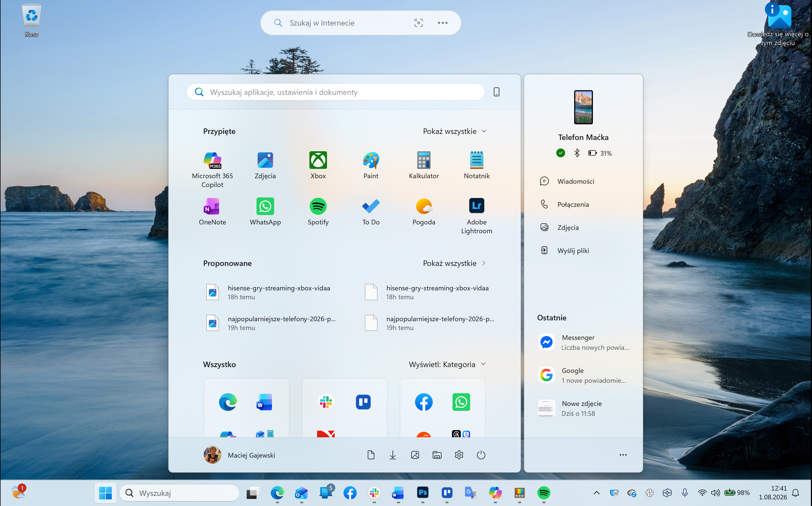
Task: Open the Kosz recycle bin on desktop
Action: tap(31, 20)
